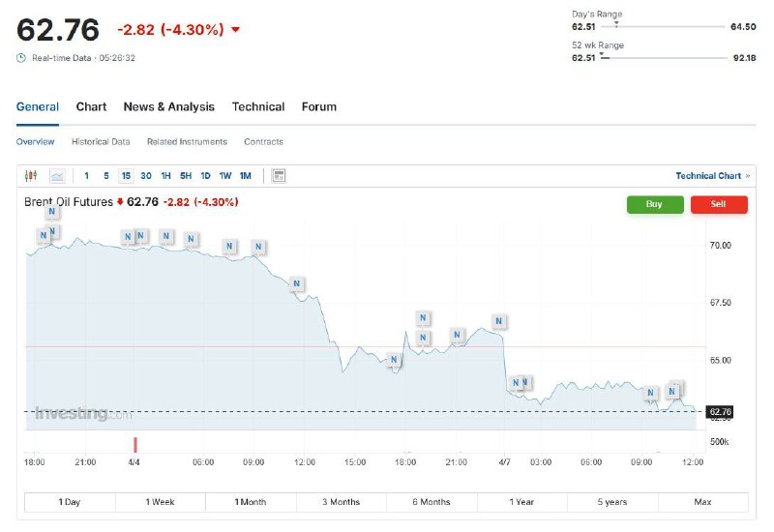The height and width of the screenshot is (532, 774).
Task: Select the area chart type icon
Action: click(58, 176)
